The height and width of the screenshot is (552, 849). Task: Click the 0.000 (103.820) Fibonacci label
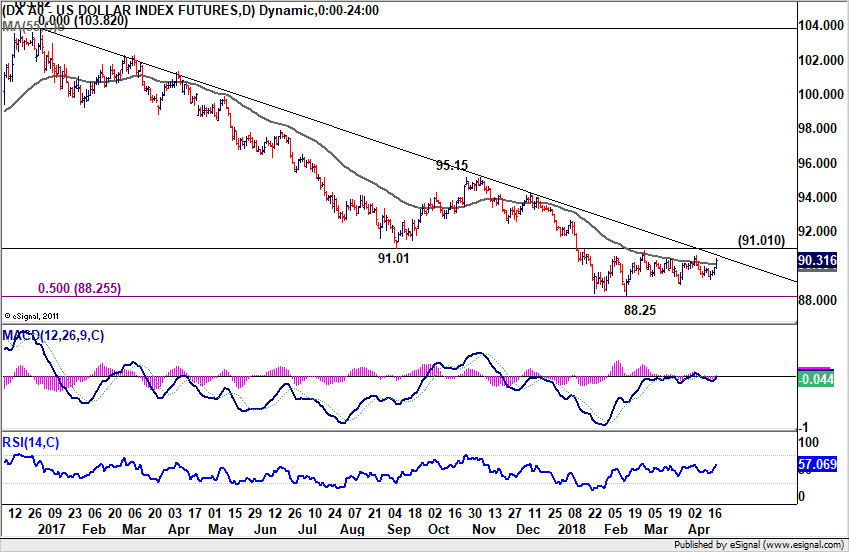83,21
